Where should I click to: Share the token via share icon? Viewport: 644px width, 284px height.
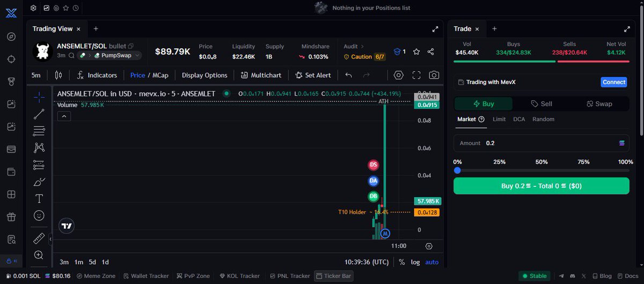[x=431, y=51]
